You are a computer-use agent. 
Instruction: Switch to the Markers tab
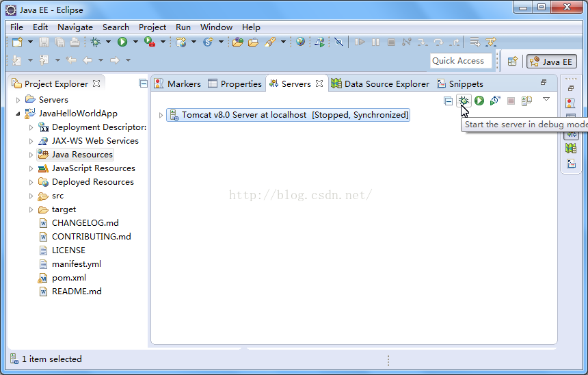click(x=177, y=83)
